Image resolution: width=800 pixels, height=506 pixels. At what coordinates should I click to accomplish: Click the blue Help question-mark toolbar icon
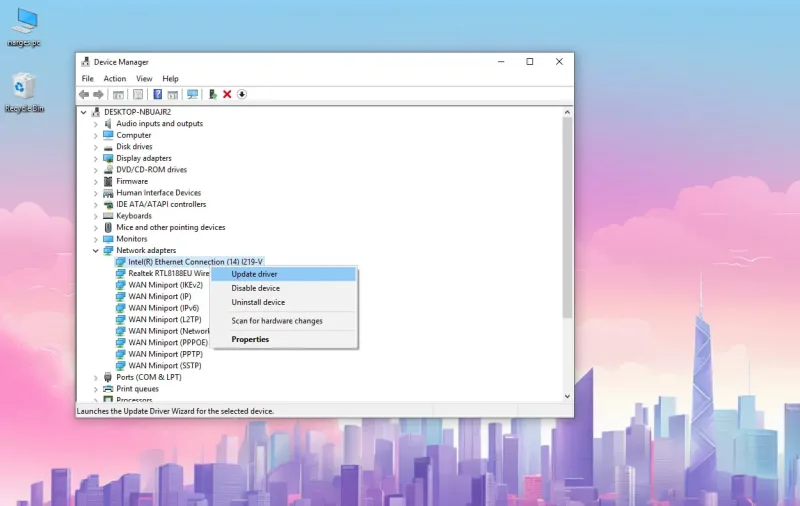click(x=158, y=94)
